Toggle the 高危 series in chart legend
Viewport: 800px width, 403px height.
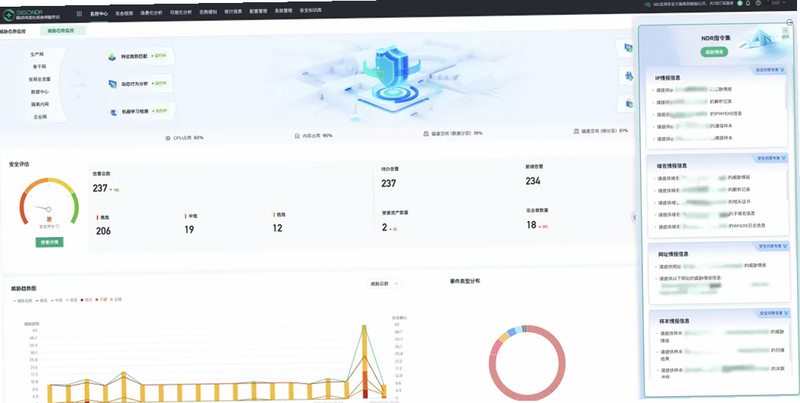tap(42, 300)
